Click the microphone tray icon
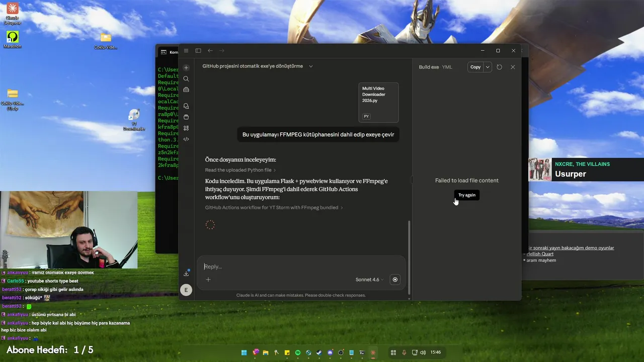Viewport: 644px width, 362px height. click(404, 352)
